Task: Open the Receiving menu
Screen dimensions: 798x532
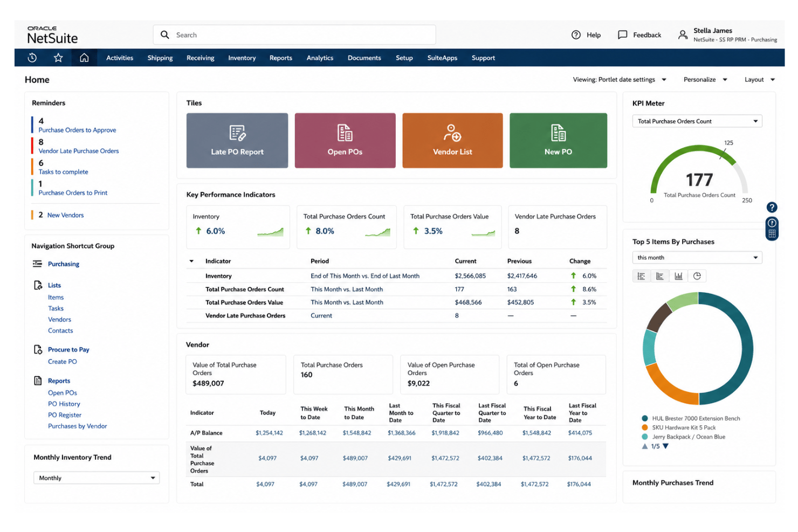Action: point(201,58)
